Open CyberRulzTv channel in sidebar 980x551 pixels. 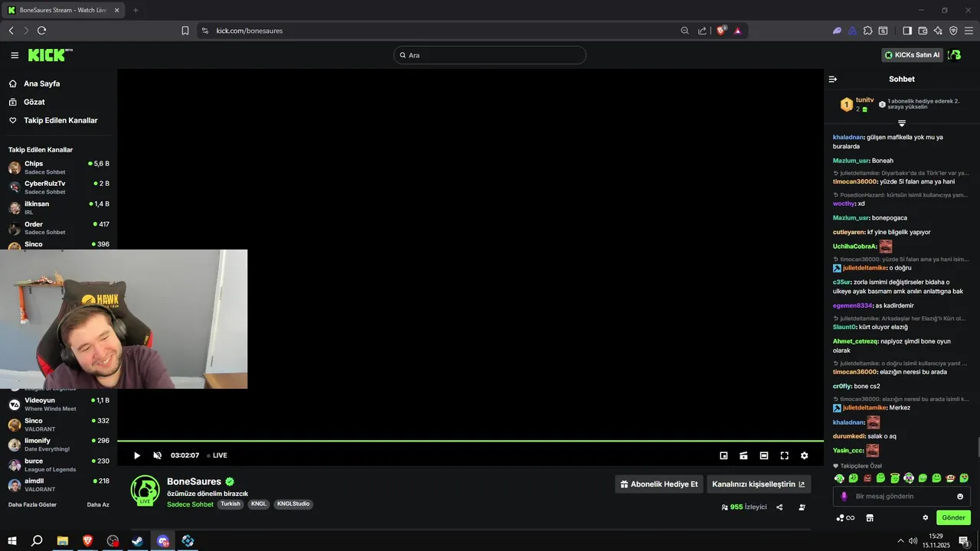pos(58,187)
